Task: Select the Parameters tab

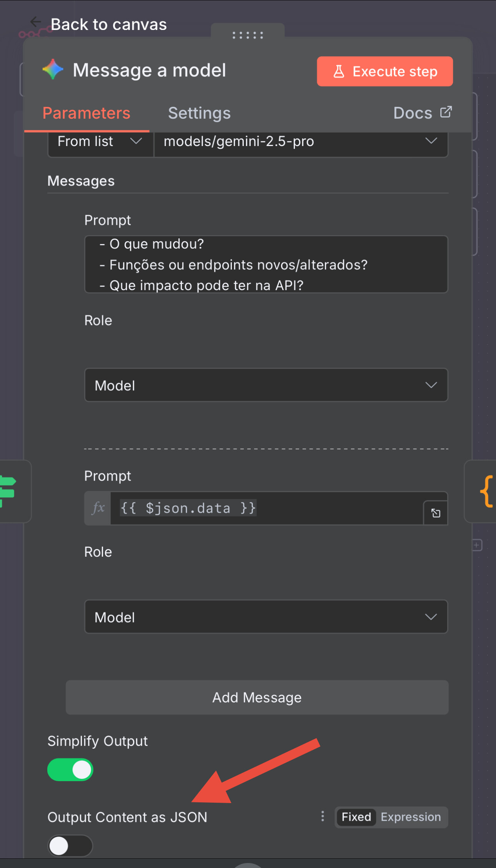Action: pyautogui.click(x=87, y=113)
